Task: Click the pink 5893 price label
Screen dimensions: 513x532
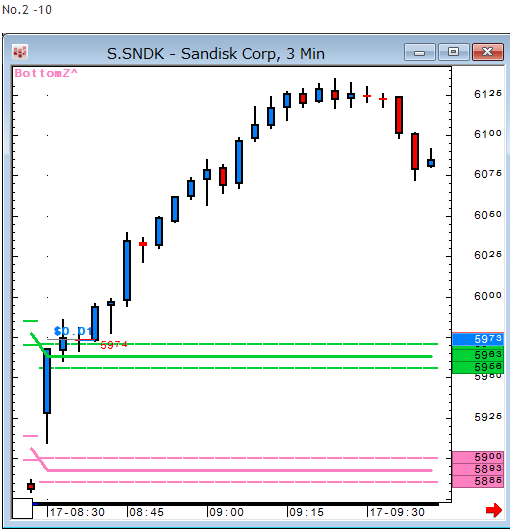Action: click(x=478, y=469)
